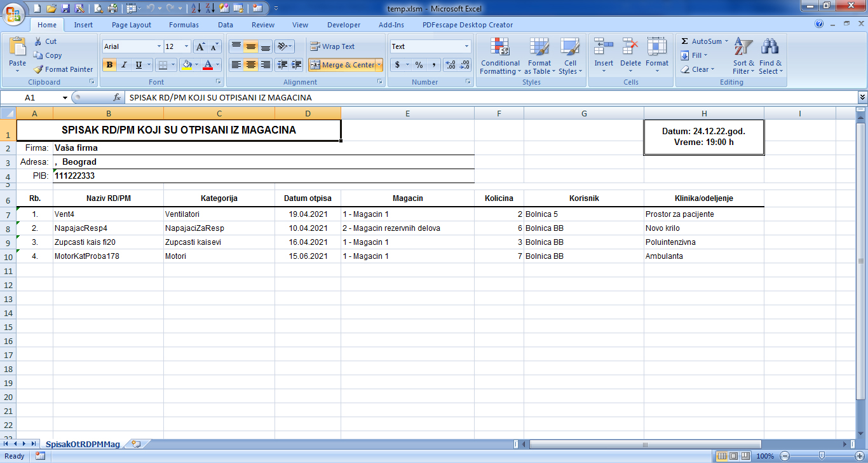Click the Insert Worksheet tab icon

click(x=135, y=443)
